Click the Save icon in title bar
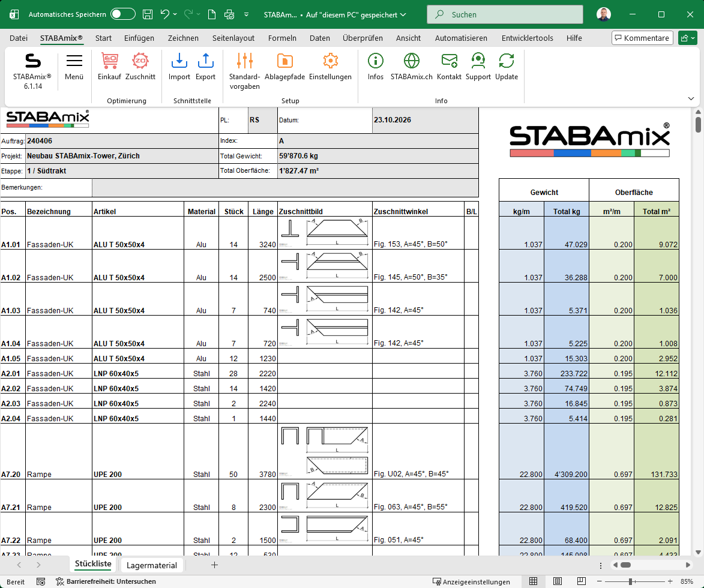The width and height of the screenshot is (704, 588). pos(147,14)
